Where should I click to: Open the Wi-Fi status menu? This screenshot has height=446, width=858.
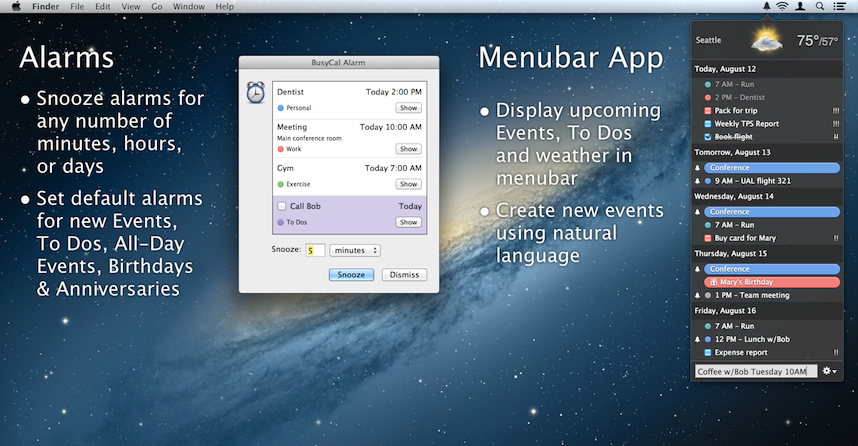click(782, 6)
